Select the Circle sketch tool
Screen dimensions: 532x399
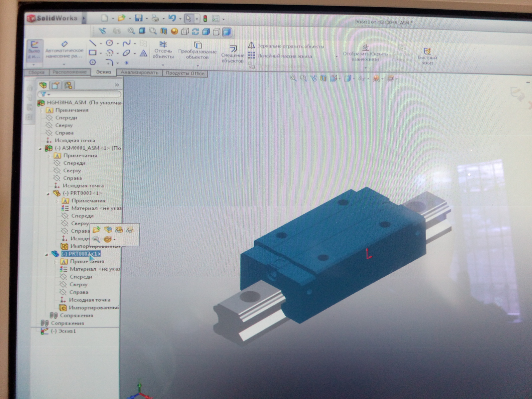109,43
